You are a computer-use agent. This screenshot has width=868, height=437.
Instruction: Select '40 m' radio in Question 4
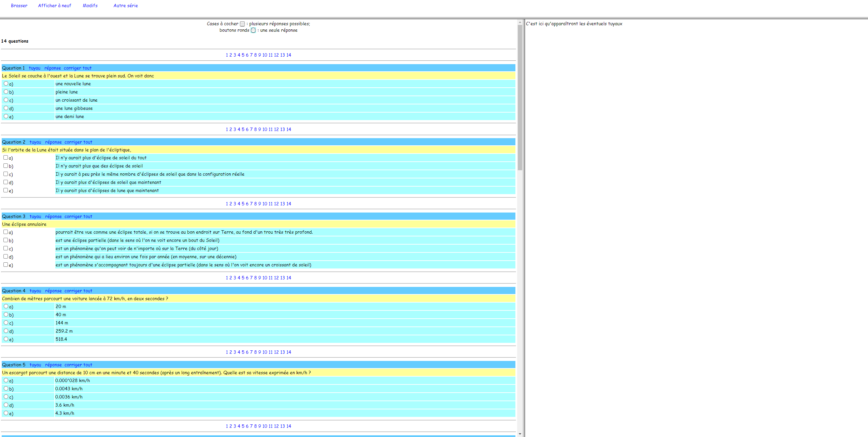point(6,315)
